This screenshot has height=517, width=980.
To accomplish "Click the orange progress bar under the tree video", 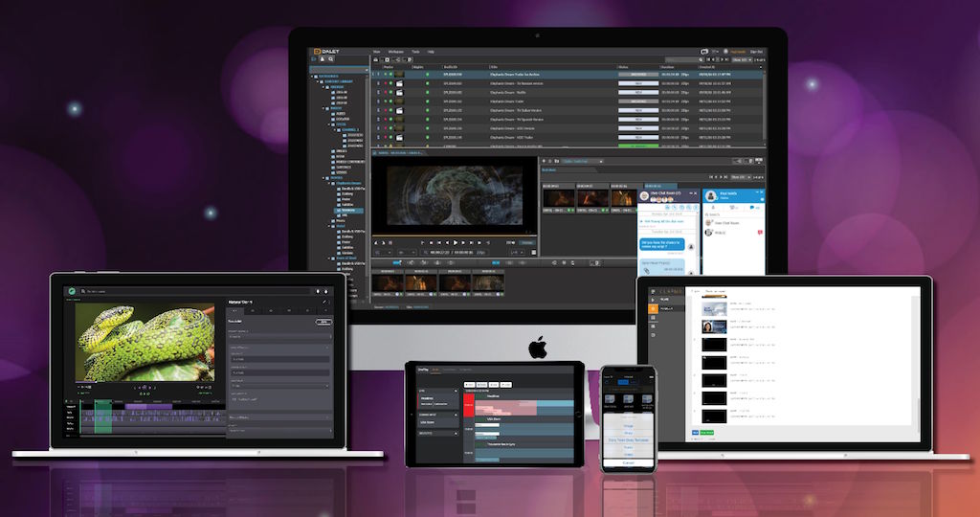I will (455, 236).
